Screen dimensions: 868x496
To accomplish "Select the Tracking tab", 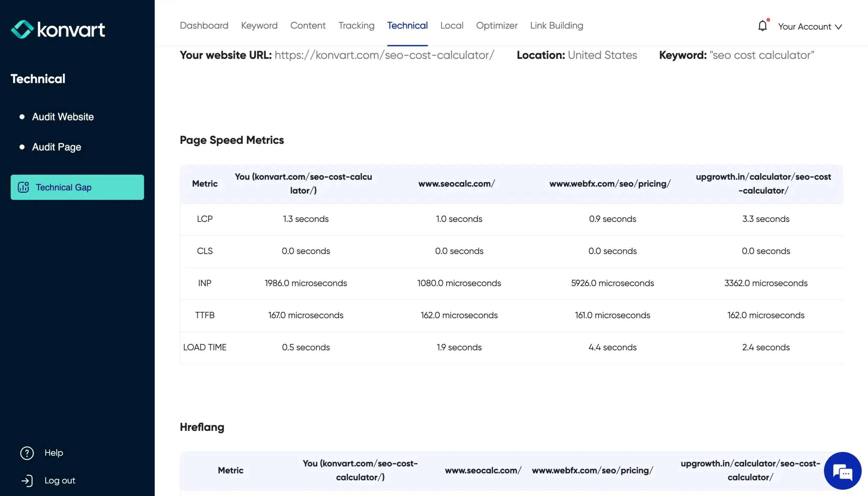I will [356, 25].
